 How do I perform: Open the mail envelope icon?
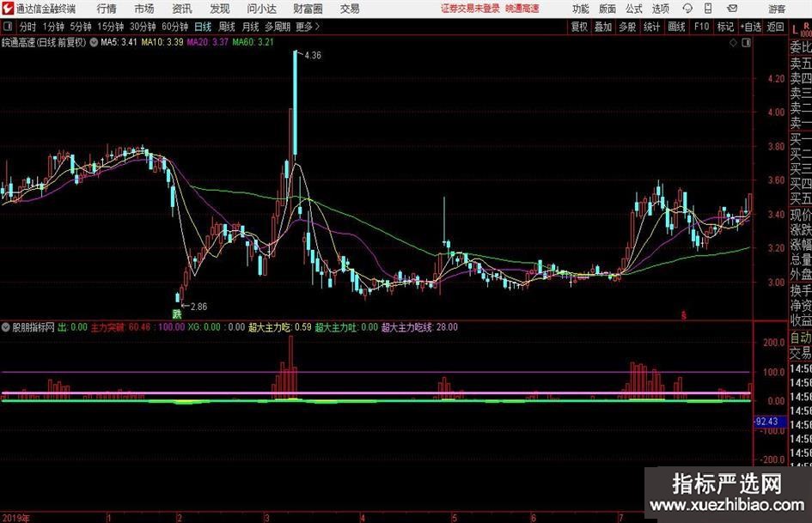click(x=732, y=9)
